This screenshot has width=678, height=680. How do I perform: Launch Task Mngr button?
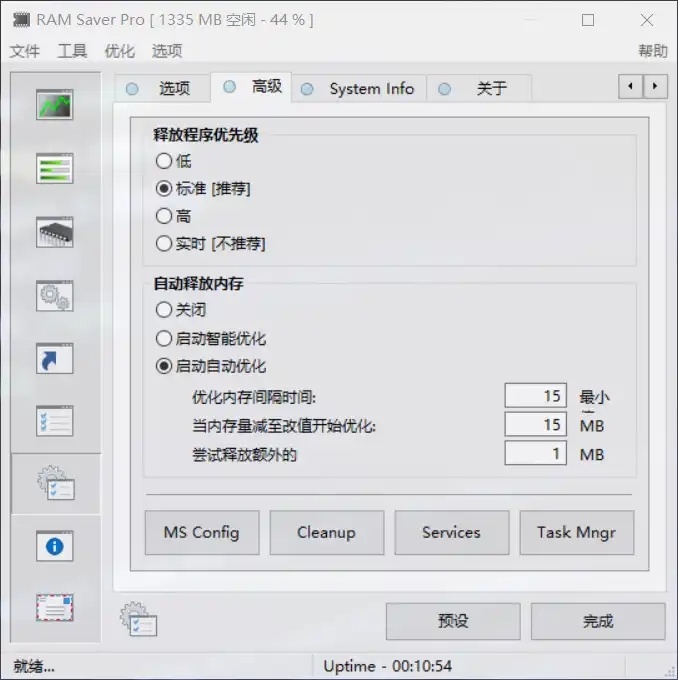point(577,533)
